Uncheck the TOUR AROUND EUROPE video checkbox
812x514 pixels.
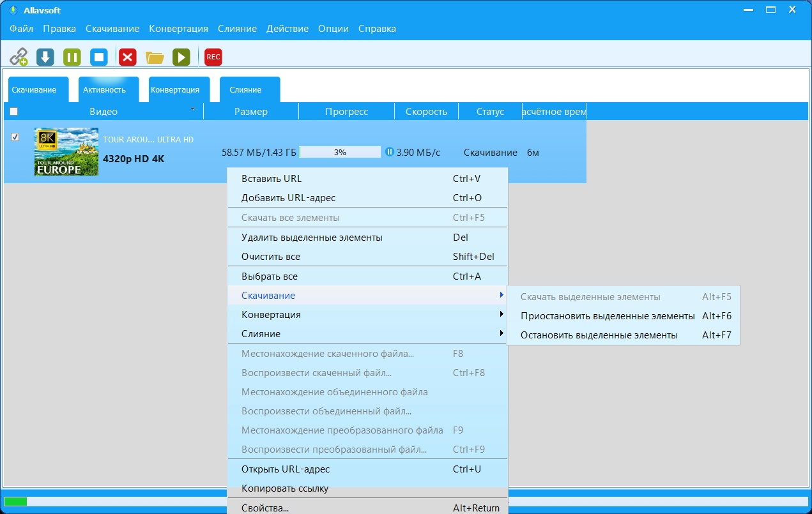(x=15, y=137)
